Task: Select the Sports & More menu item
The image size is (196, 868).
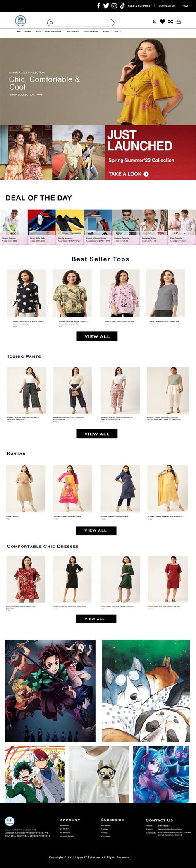Action: (91, 31)
